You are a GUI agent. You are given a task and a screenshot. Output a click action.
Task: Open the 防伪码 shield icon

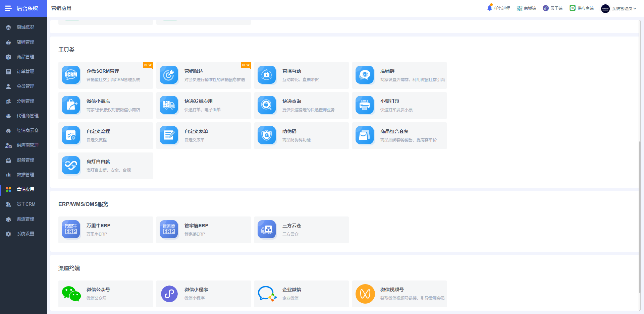pyautogui.click(x=267, y=135)
